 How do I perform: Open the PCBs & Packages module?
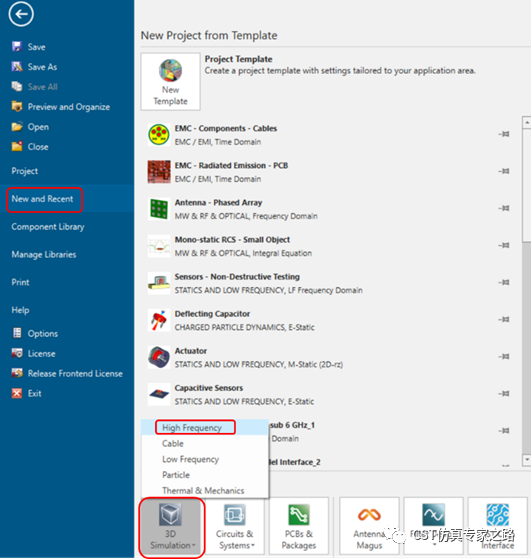[299, 526]
